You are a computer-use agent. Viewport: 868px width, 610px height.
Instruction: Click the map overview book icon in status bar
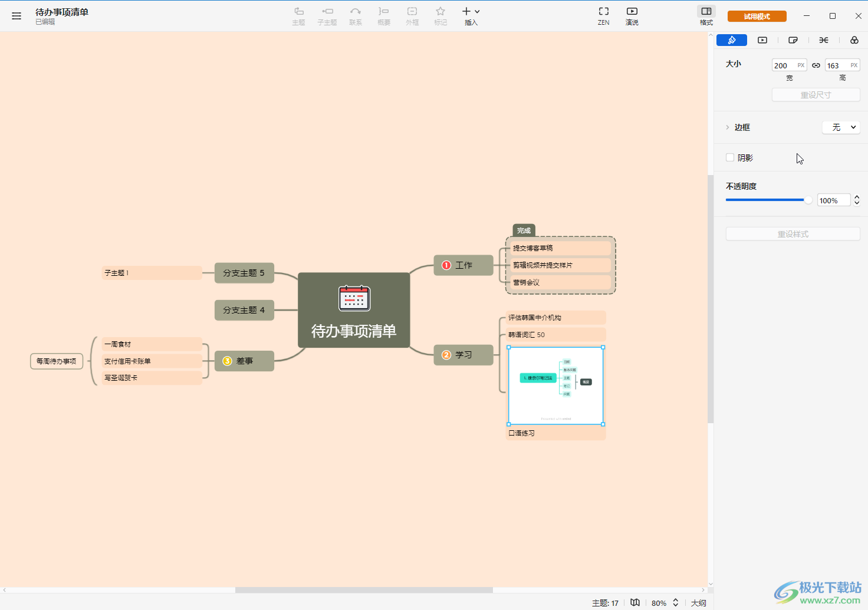[635, 602]
